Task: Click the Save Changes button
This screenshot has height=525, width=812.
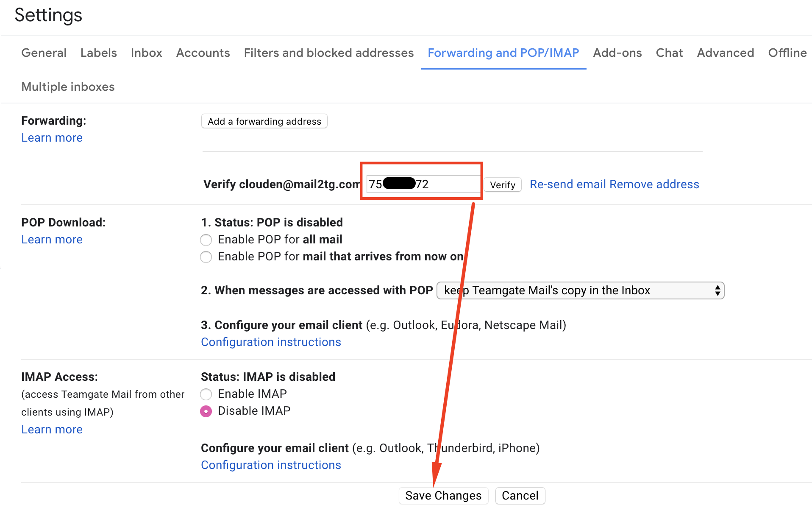Action: [443, 495]
